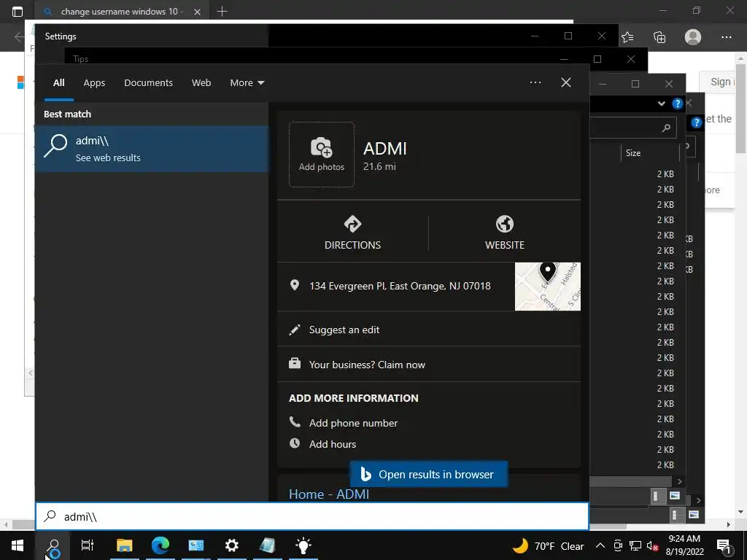Image resolution: width=747 pixels, height=560 pixels.
Task: Click the 134 Evergreen Pl address
Action: click(x=400, y=286)
